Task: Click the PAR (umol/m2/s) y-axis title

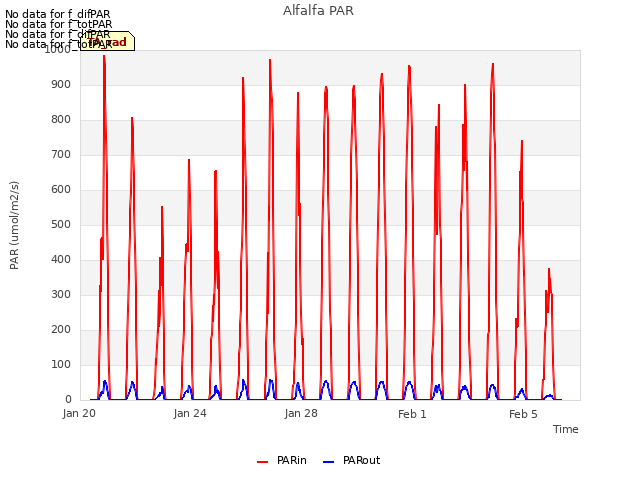Action: coord(14,225)
